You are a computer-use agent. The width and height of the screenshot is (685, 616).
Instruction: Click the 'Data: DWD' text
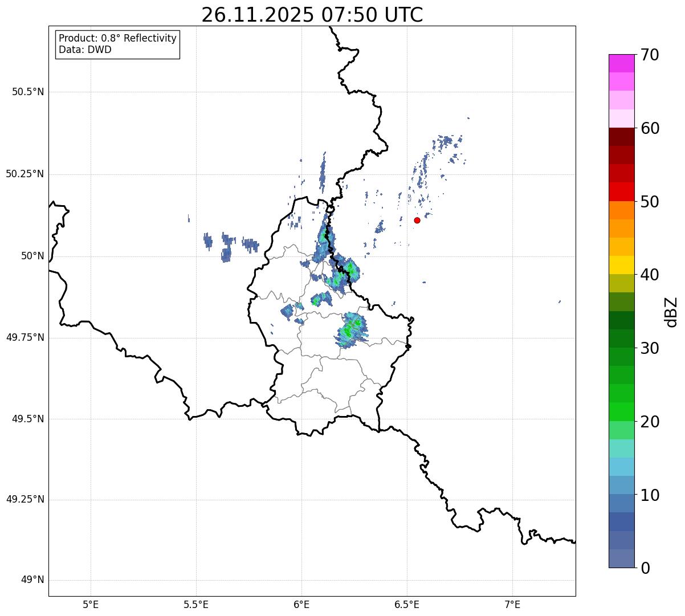[85, 50]
